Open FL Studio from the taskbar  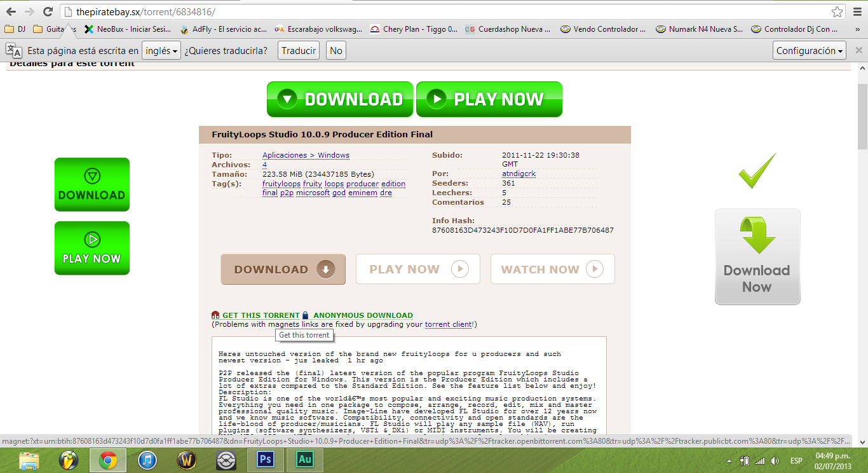(69, 460)
